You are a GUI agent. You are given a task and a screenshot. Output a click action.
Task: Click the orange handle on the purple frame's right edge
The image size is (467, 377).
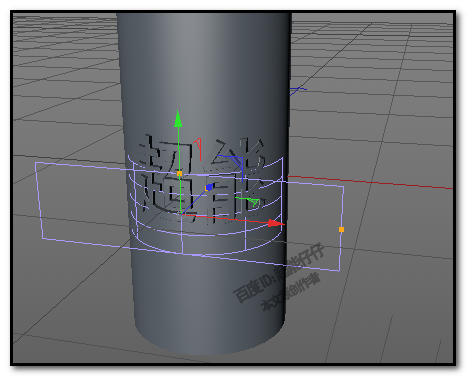tap(341, 229)
